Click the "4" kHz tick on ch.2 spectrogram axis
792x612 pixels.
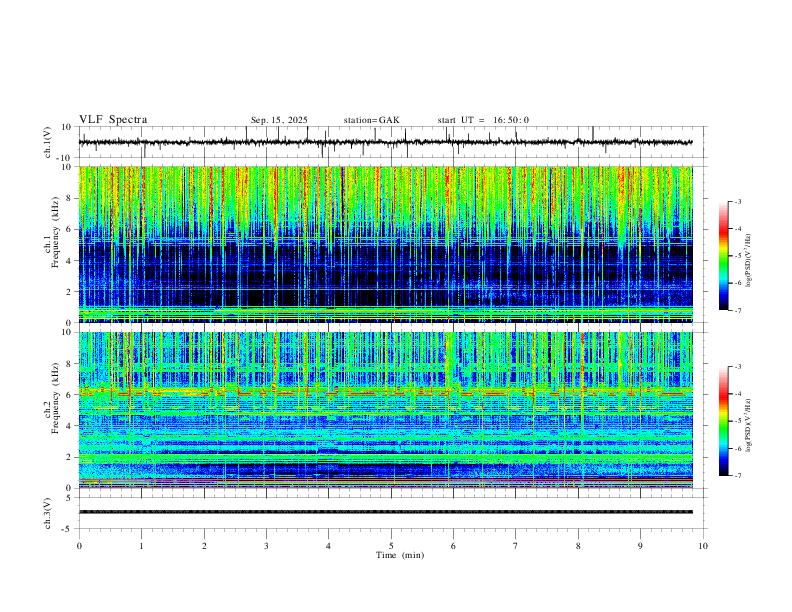70,426
